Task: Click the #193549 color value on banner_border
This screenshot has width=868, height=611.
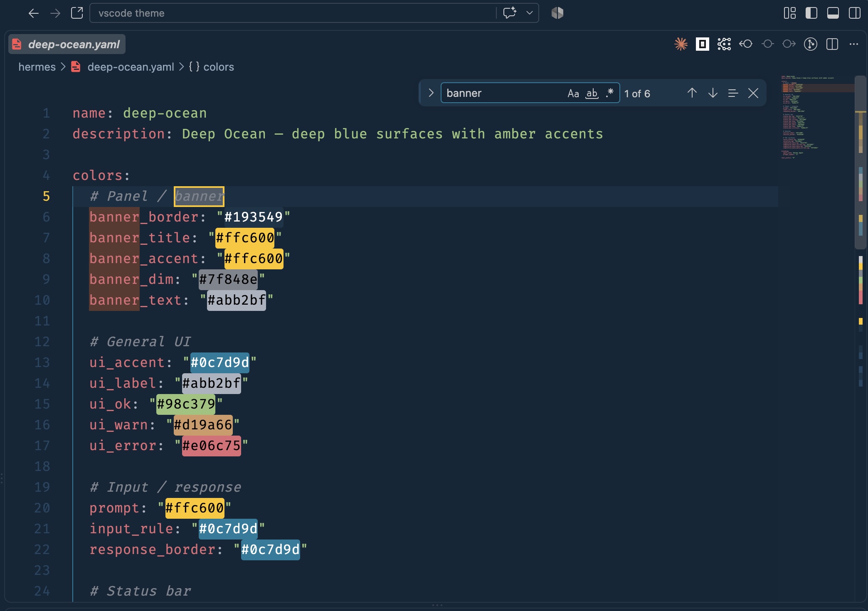Action: point(254,217)
